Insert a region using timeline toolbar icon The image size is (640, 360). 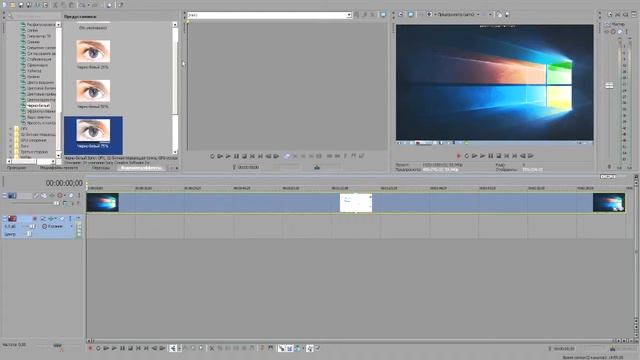pyautogui.click(x=271, y=348)
